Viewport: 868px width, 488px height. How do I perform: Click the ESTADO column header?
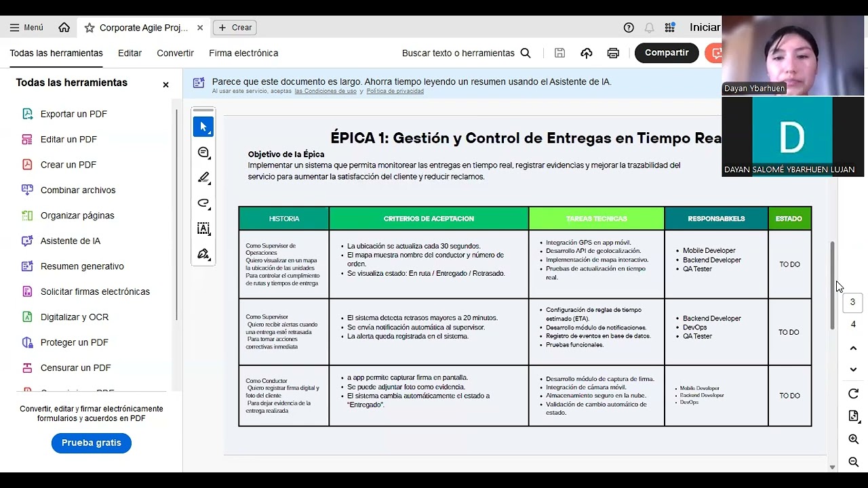click(789, 219)
